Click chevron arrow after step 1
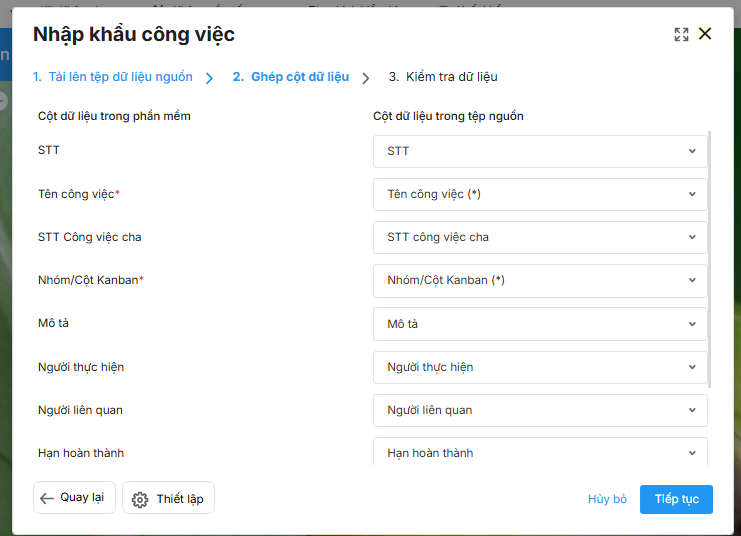This screenshot has width=741, height=536. 209,78
